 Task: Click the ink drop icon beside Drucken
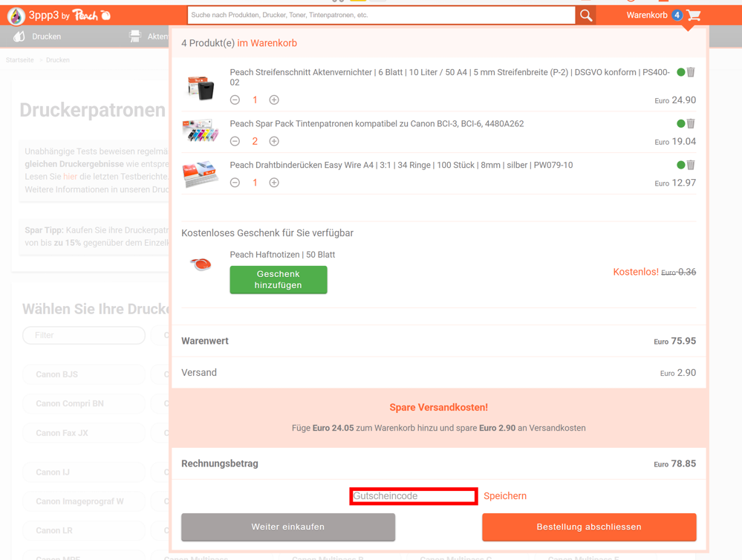[19, 36]
